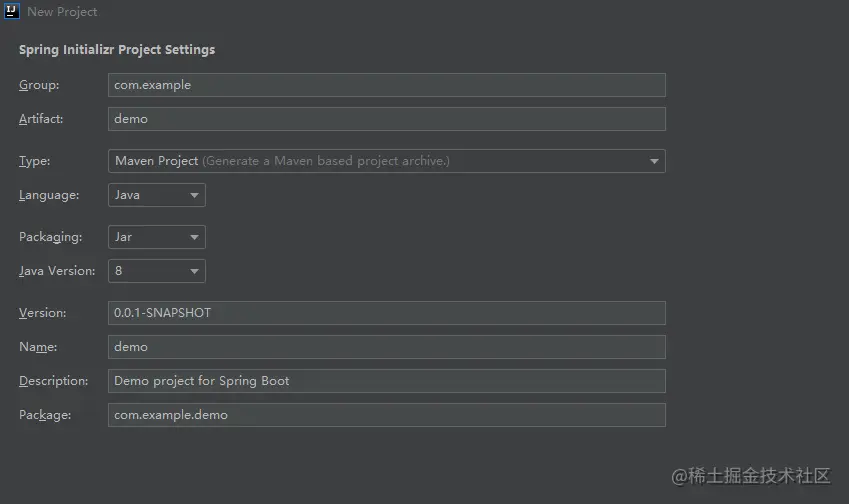Click the 'Name:' label
Viewport: 849px width, 504px height.
point(38,347)
